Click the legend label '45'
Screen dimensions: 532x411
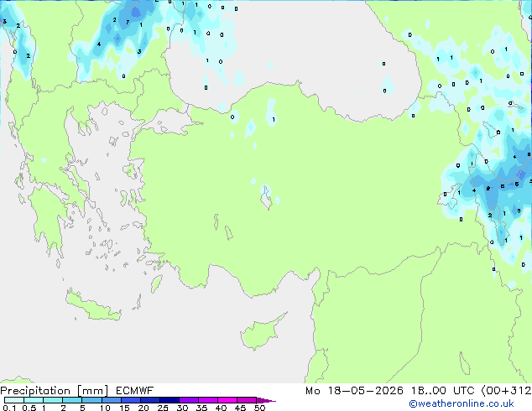click(x=240, y=408)
